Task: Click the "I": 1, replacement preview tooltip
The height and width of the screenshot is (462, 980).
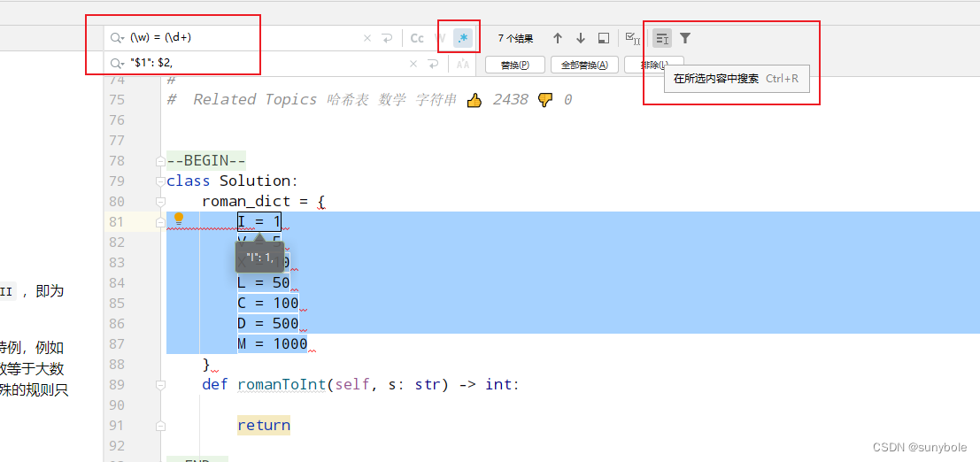Action: [x=259, y=257]
